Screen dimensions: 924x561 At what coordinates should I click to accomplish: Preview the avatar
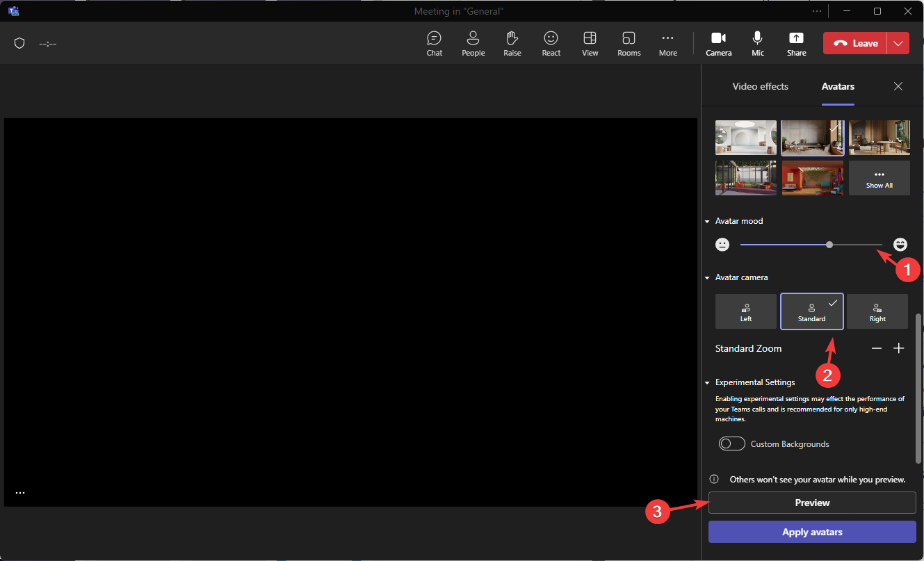[x=812, y=503]
